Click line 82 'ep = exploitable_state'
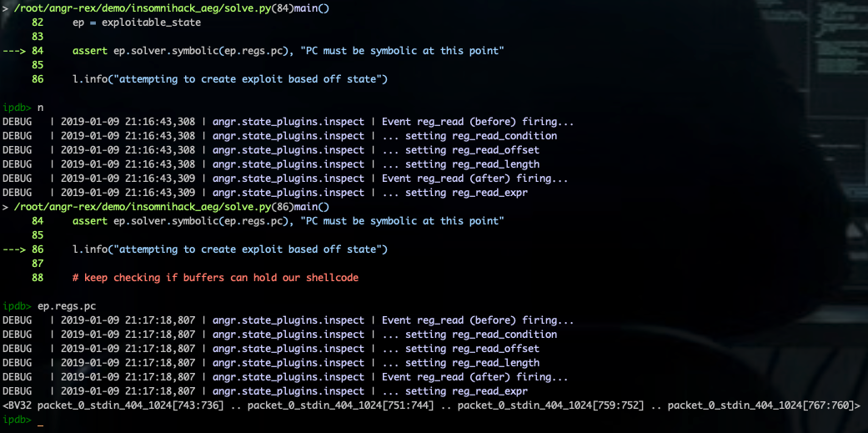 point(137,23)
